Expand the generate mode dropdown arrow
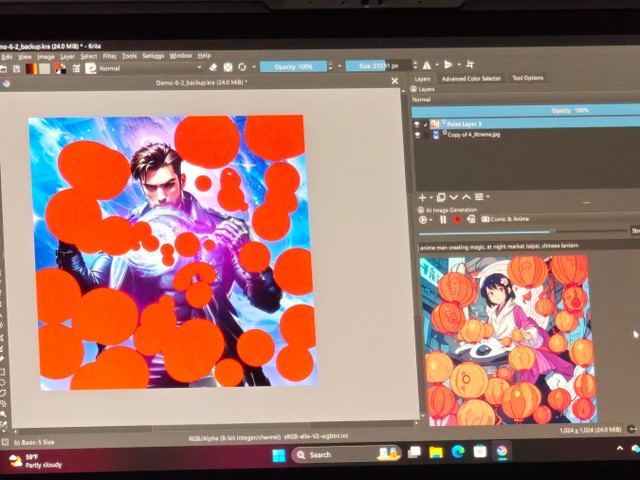640x480 pixels. (x=431, y=220)
